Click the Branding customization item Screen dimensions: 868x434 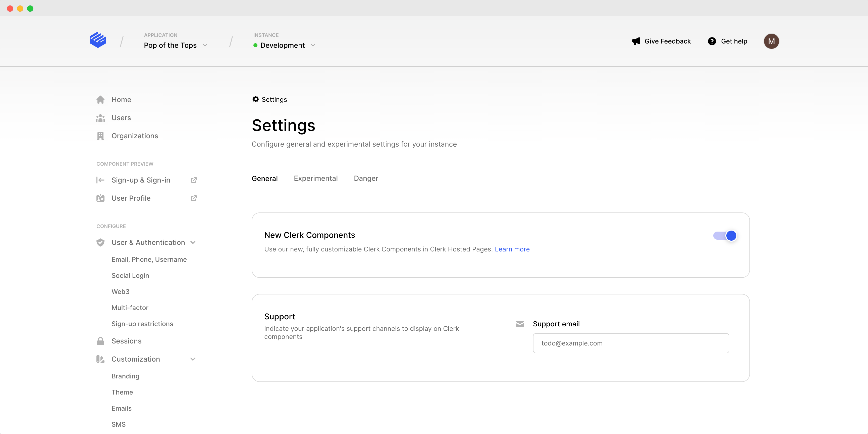point(126,376)
